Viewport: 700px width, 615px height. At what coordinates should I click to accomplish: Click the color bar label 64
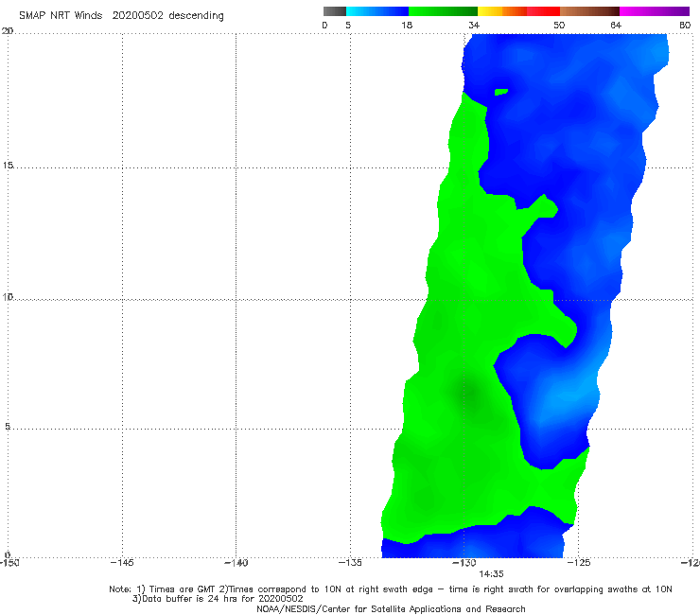coord(616,26)
